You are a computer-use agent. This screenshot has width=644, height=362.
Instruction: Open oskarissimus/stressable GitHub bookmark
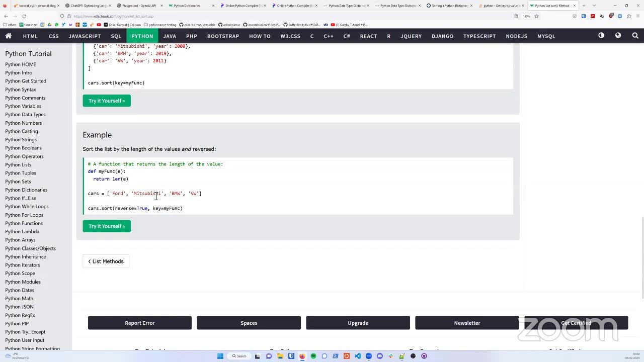point(197,25)
